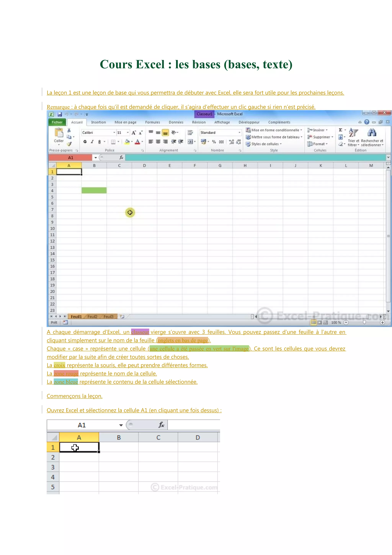The height and width of the screenshot is (555, 392).
Task: Toggle the highlighted bottom align button
Action: tap(165, 133)
